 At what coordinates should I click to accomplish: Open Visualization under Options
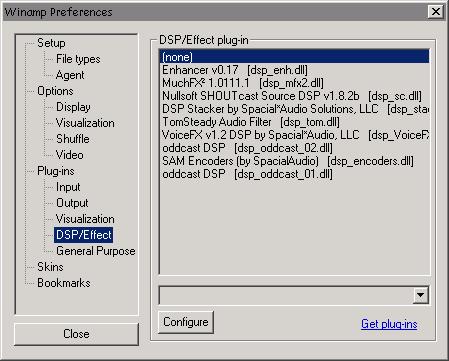click(x=85, y=123)
